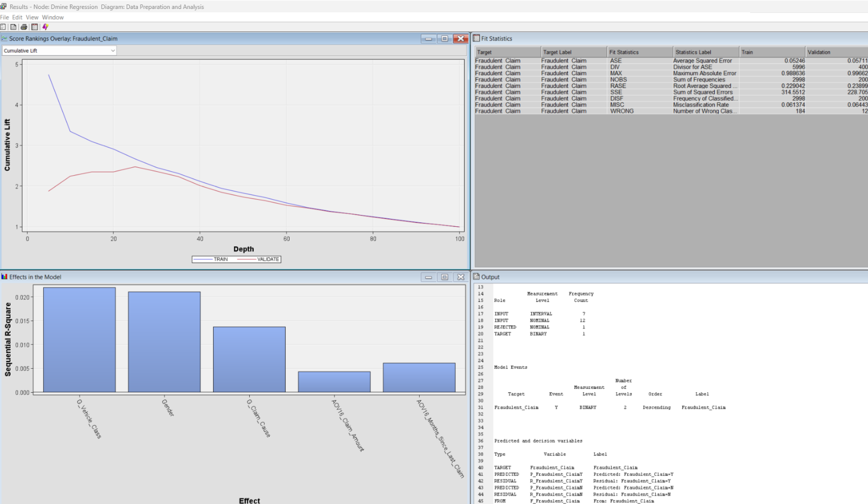Click R_Fraudulent_ClaimN in Output text
The width and height of the screenshot is (868, 504).
click(x=556, y=494)
